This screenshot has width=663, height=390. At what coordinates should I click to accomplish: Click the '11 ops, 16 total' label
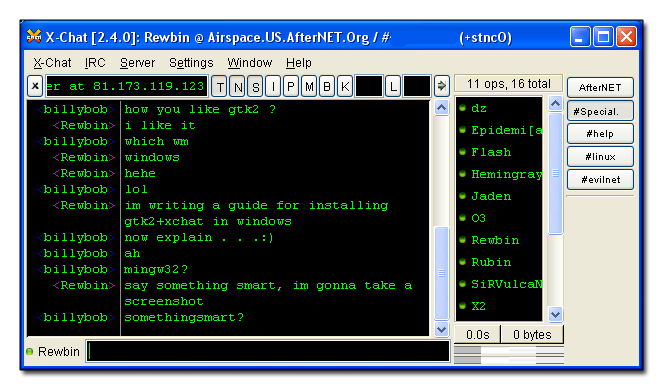[509, 84]
